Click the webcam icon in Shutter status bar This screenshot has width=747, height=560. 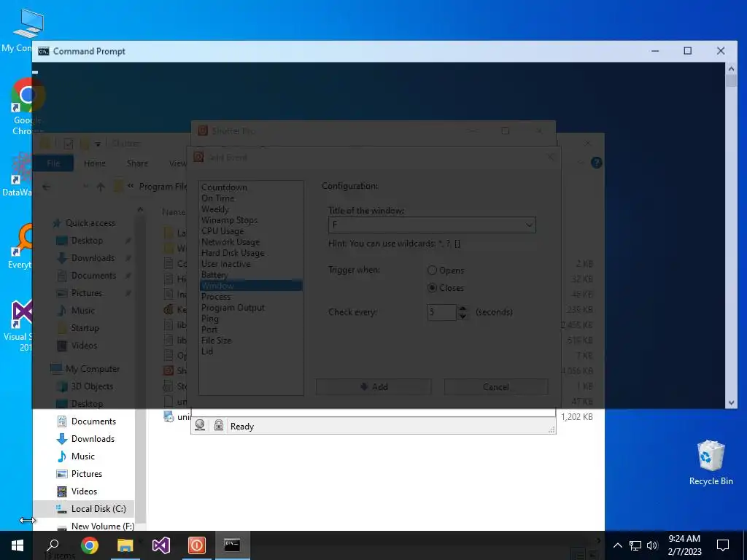[x=200, y=425]
